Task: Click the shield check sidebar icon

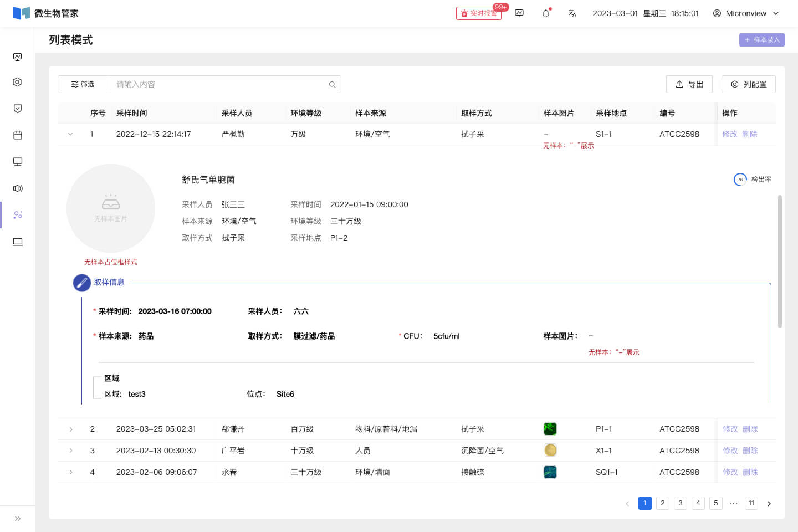Action: pos(18,109)
